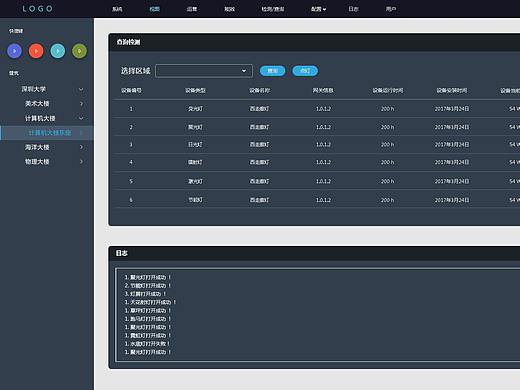Select 深圳大学 in the building tree

[34, 89]
